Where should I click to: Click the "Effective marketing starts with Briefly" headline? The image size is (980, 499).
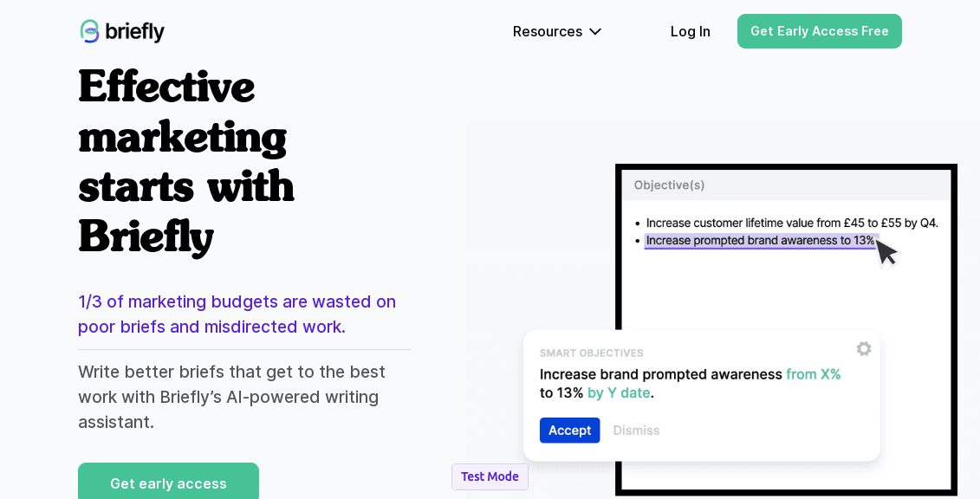click(x=186, y=161)
